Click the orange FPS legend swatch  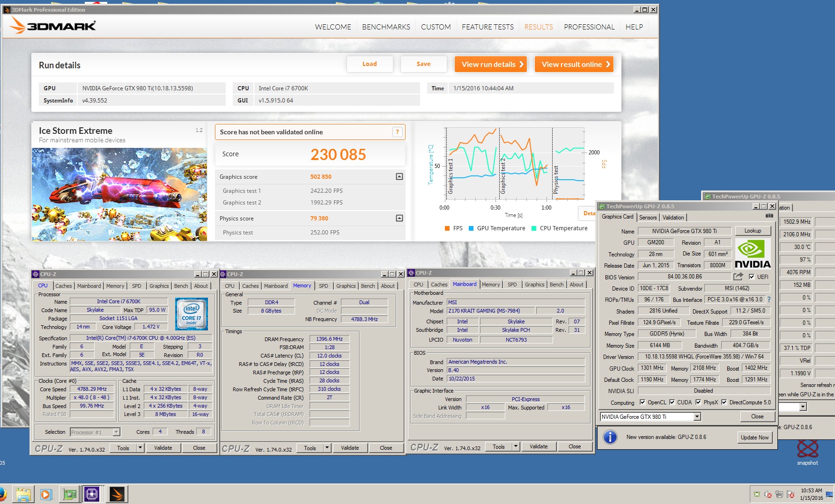point(447,228)
